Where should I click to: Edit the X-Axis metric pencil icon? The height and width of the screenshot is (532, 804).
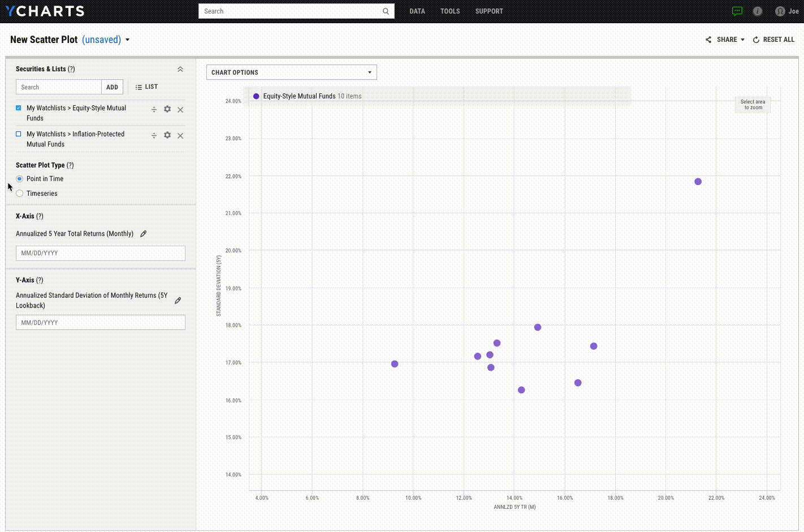(x=144, y=233)
